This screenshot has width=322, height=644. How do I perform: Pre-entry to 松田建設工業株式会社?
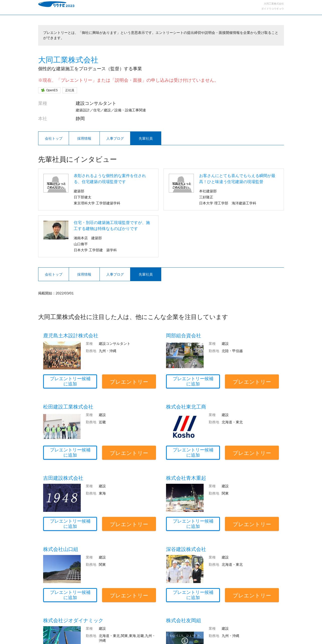tap(129, 453)
